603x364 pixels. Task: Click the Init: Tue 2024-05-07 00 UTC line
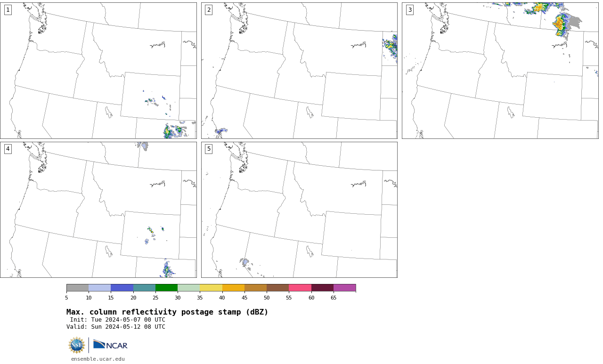pyautogui.click(x=118, y=320)
